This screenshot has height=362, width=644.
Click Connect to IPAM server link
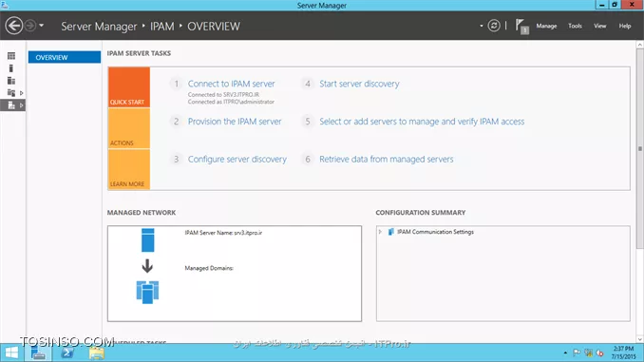pyautogui.click(x=231, y=84)
